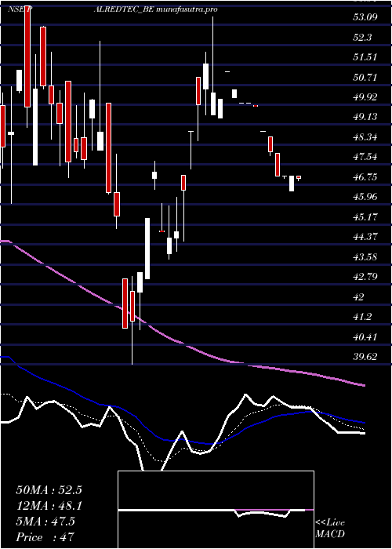Click the 49.92 price axis label

(365, 97)
